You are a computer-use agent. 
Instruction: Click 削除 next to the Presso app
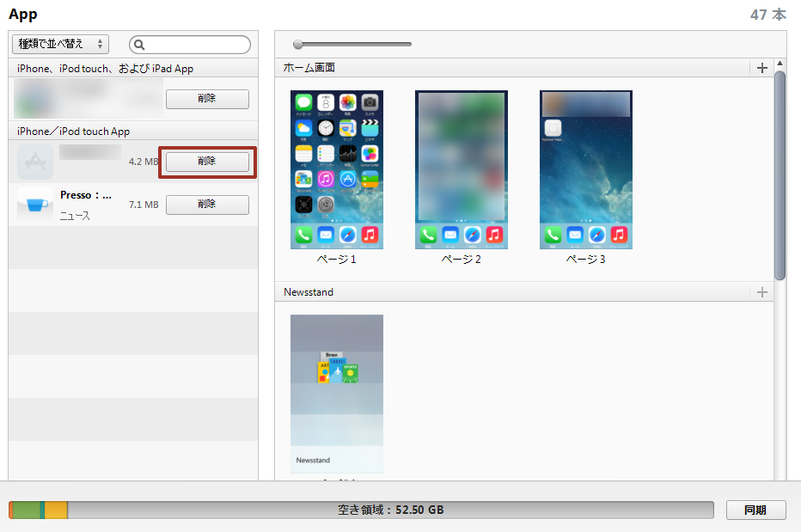click(x=207, y=205)
